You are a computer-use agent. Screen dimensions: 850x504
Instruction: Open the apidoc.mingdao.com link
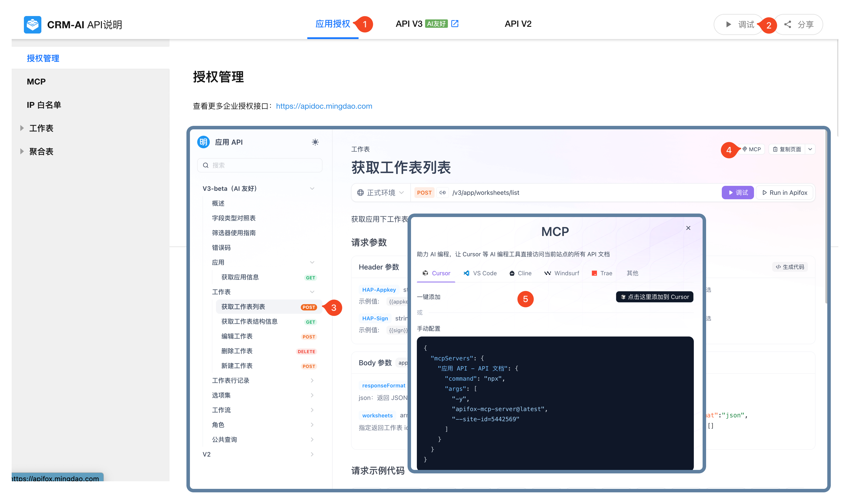tap(324, 106)
